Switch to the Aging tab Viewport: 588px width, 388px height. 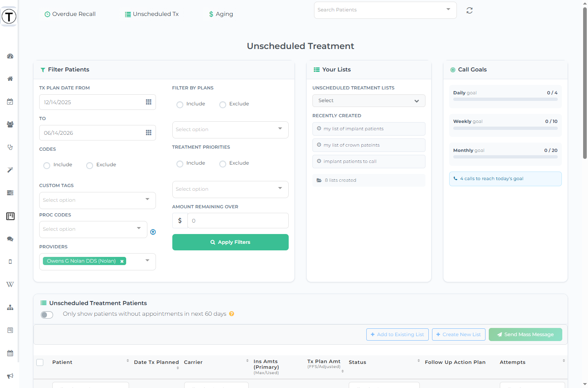(221, 14)
